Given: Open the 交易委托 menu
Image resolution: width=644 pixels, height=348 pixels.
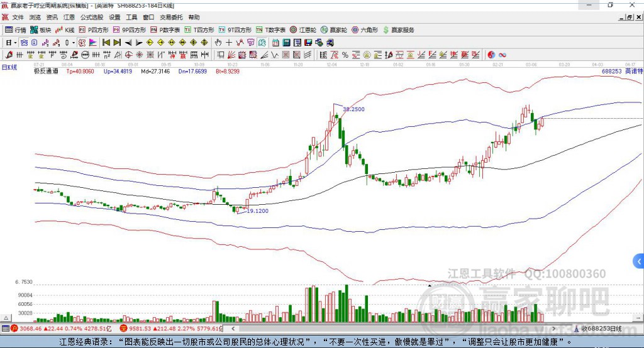Looking at the screenshot, I should coord(171,17).
